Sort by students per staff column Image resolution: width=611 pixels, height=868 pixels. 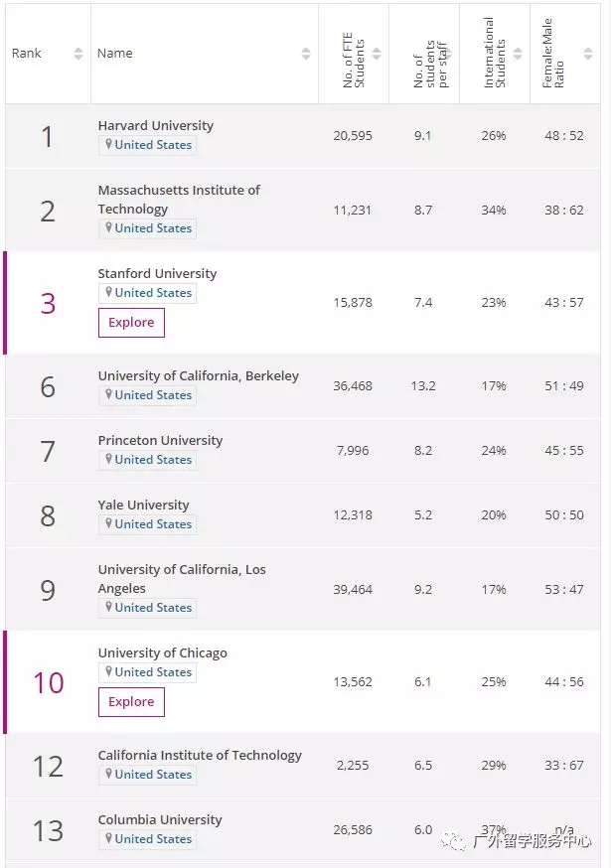tap(447, 54)
